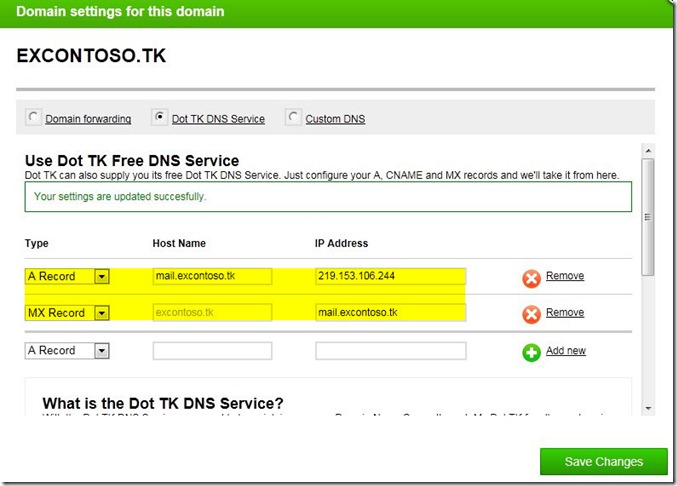Expand the type dropdown in the empty new row
677x486 pixels.
pos(102,351)
